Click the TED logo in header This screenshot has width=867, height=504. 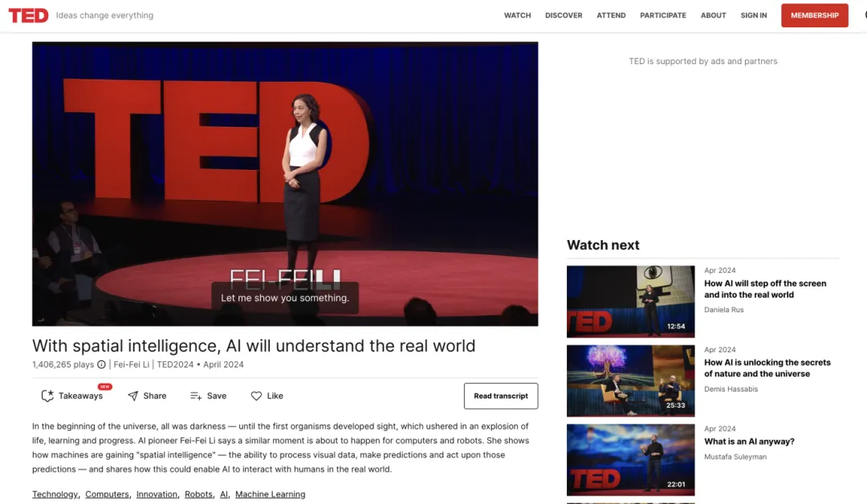[x=28, y=15]
